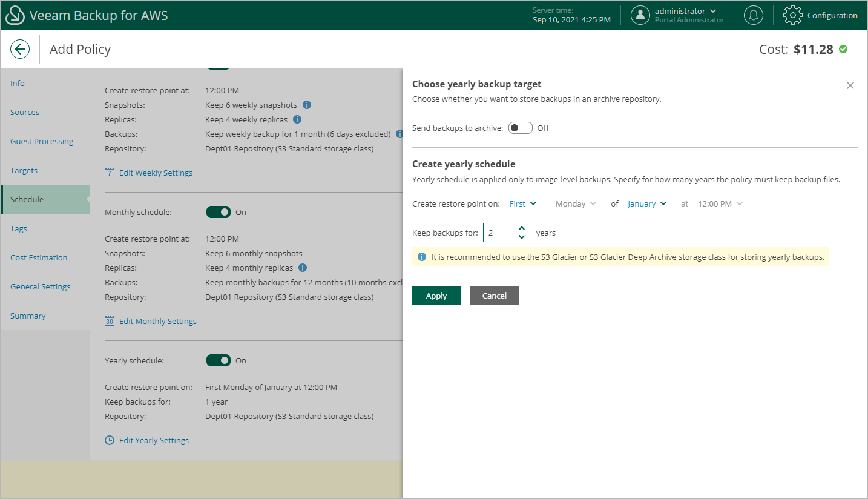Go to the Targets step

click(x=24, y=171)
